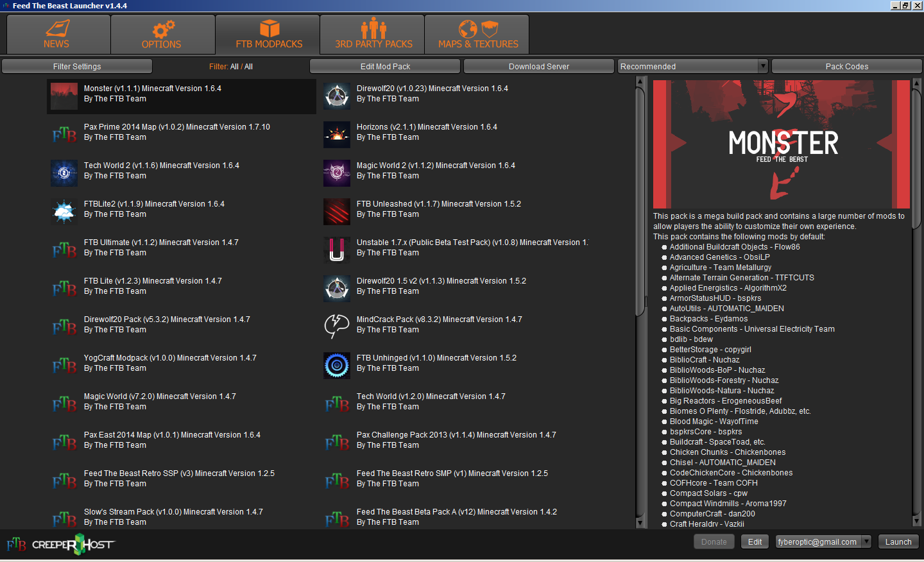The height and width of the screenshot is (562, 924).
Task: Click the FTBLite2 cloud icon
Action: 64,212
